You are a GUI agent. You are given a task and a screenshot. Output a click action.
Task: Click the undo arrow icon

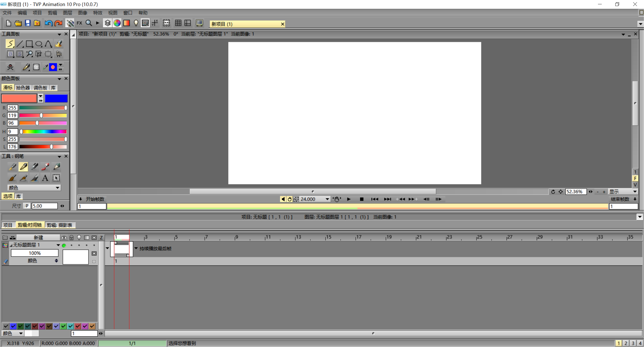tap(48, 23)
